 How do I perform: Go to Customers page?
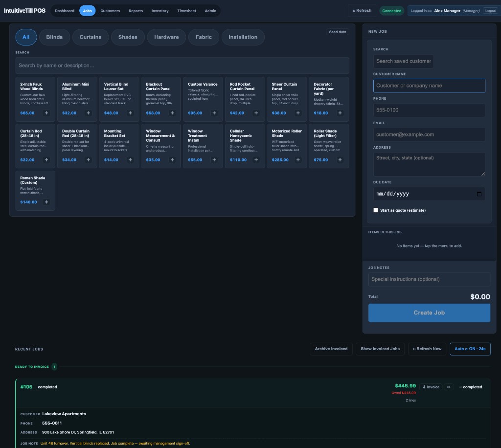110,11
